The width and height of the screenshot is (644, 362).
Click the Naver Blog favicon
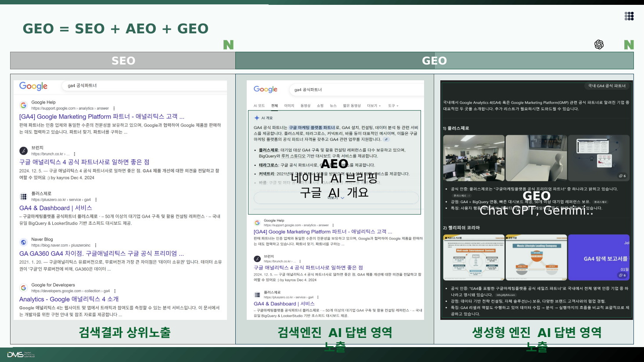(x=23, y=242)
